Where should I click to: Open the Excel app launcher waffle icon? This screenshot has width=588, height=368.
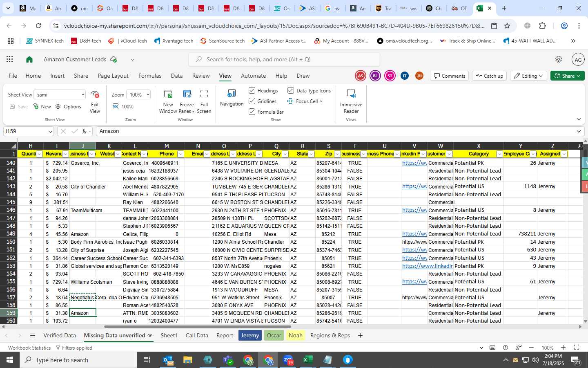point(10,60)
